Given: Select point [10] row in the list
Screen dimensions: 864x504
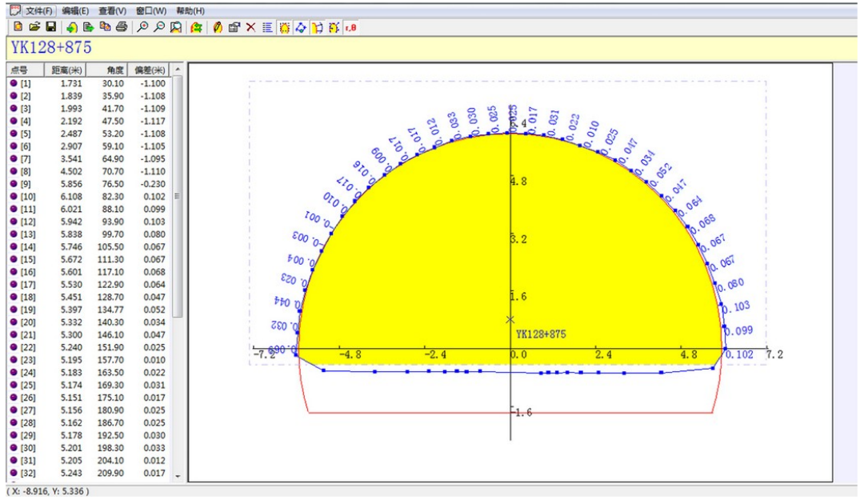Looking at the screenshot, I should [x=28, y=197].
